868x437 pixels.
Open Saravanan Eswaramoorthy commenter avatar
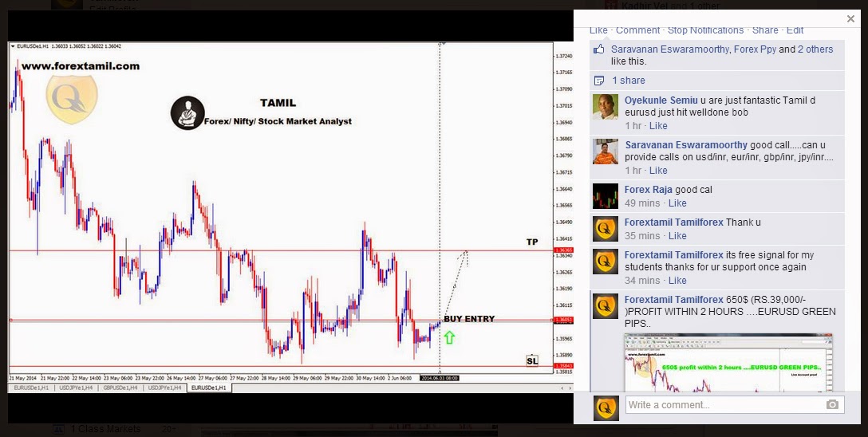pyautogui.click(x=606, y=151)
